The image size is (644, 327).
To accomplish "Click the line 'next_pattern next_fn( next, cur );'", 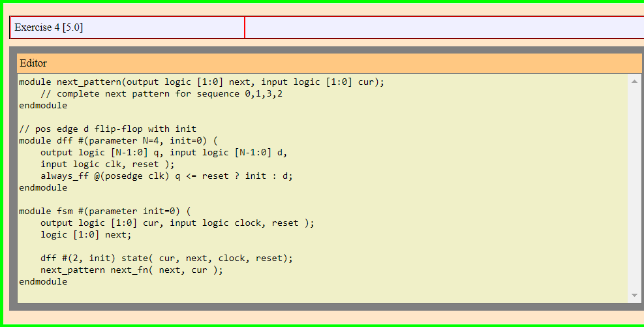I will 131,270.
